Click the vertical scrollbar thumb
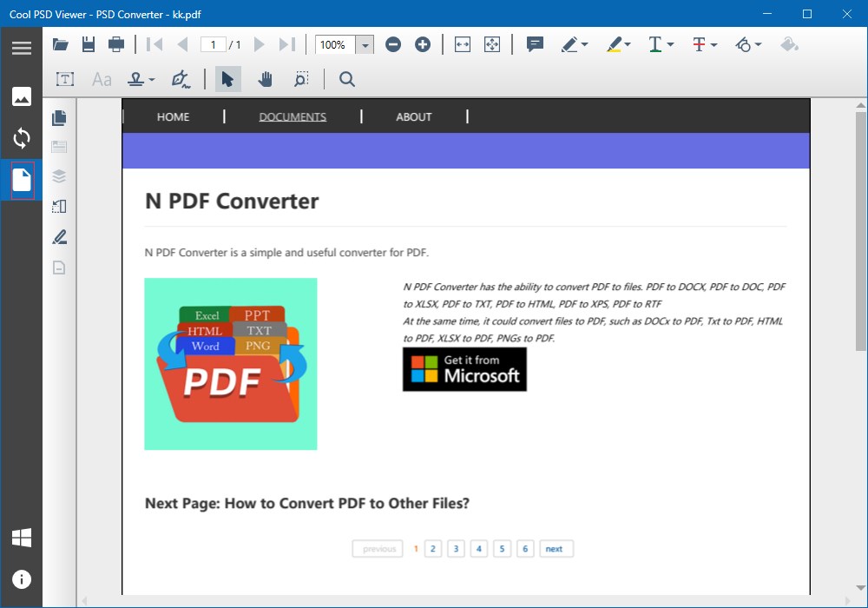This screenshot has height=608, width=868. coord(860,231)
